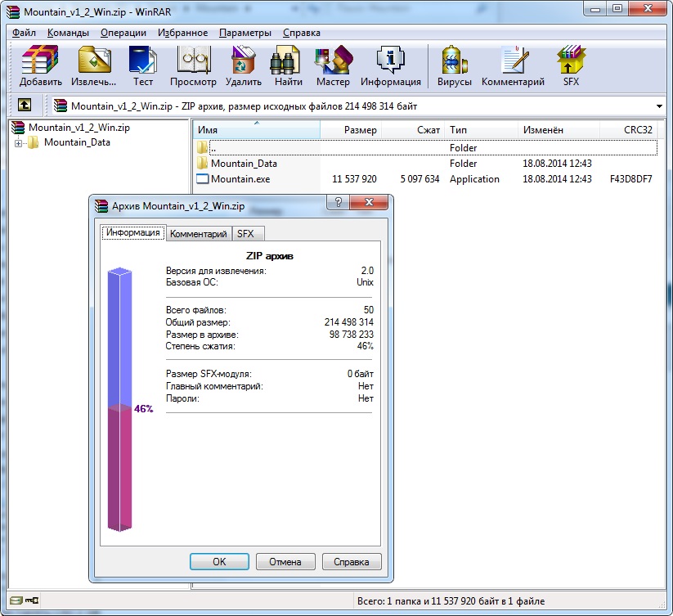This screenshot has height=616, width=673.
Task: Minimize the WinRAR main window
Action: coord(594,8)
